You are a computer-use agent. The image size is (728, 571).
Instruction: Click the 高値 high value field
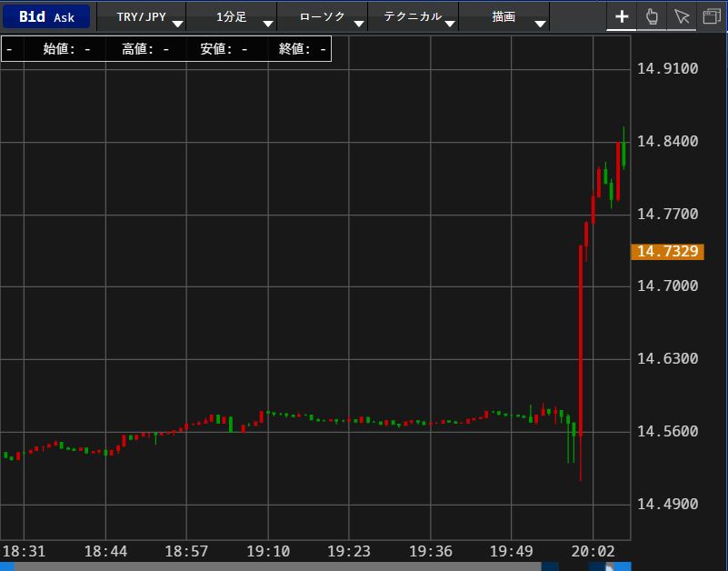[145, 49]
